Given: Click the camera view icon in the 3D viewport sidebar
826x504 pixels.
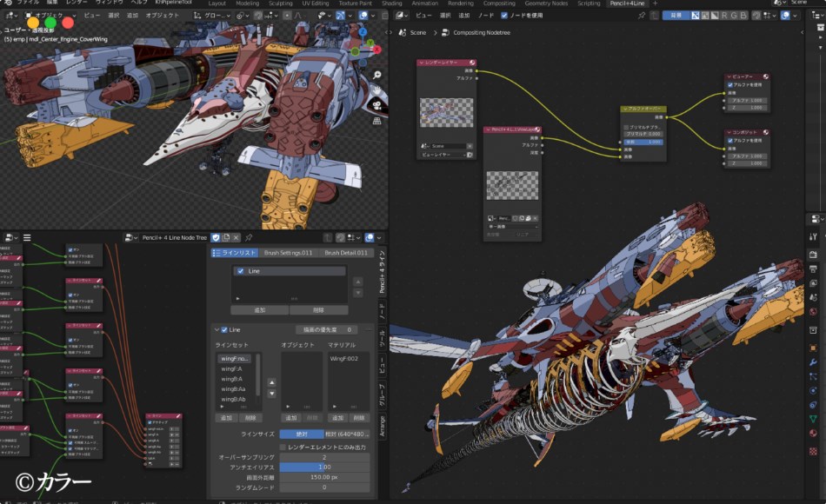Looking at the screenshot, I should pos(377,105).
